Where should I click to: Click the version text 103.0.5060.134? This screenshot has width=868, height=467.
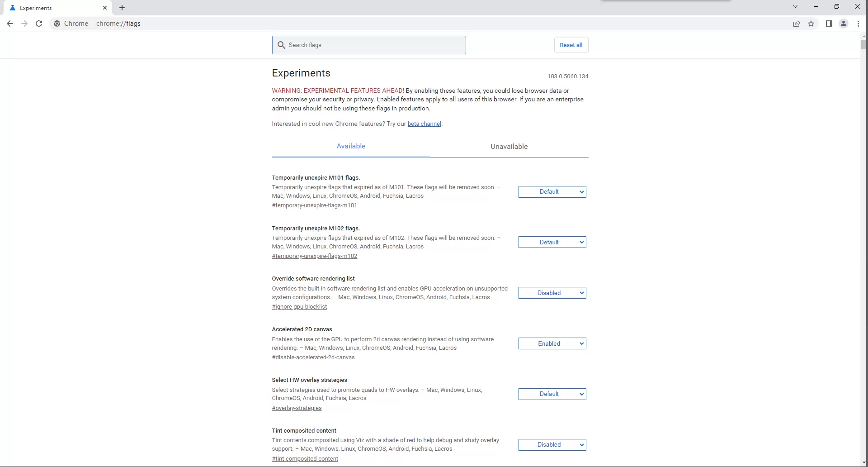tap(568, 76)
